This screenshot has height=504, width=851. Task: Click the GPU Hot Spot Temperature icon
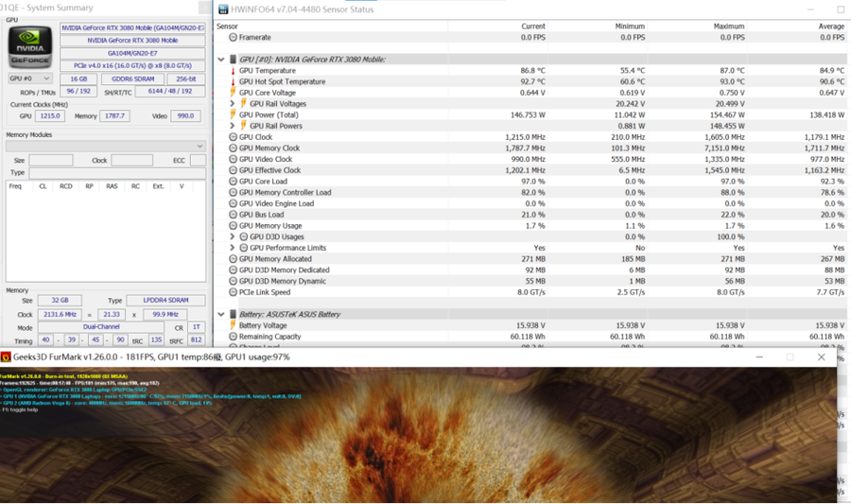233,82
